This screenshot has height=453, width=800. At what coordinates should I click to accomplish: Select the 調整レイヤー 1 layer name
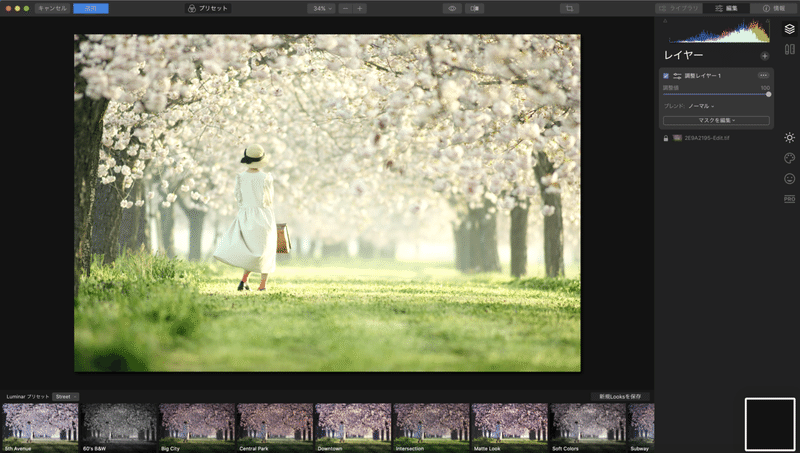[703, 76]
